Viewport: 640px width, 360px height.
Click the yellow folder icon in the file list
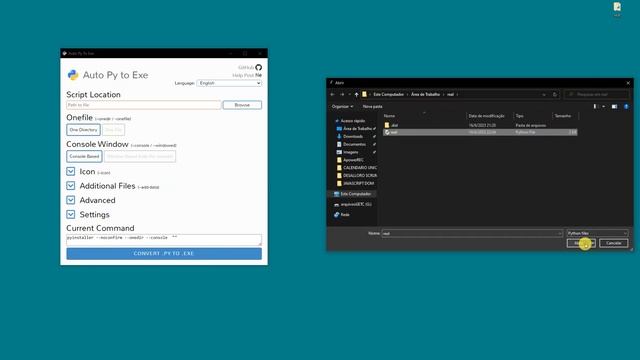387,125
